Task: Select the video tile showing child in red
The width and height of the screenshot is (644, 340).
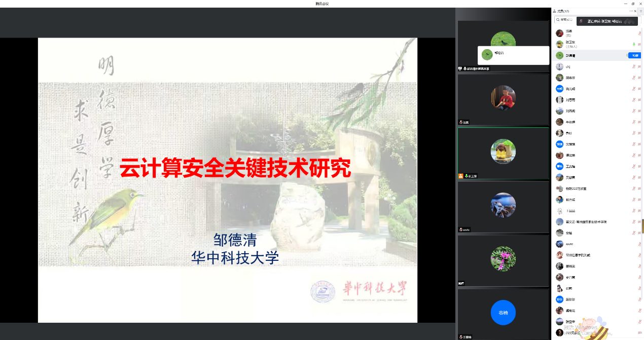Action: tap(503, 99)
